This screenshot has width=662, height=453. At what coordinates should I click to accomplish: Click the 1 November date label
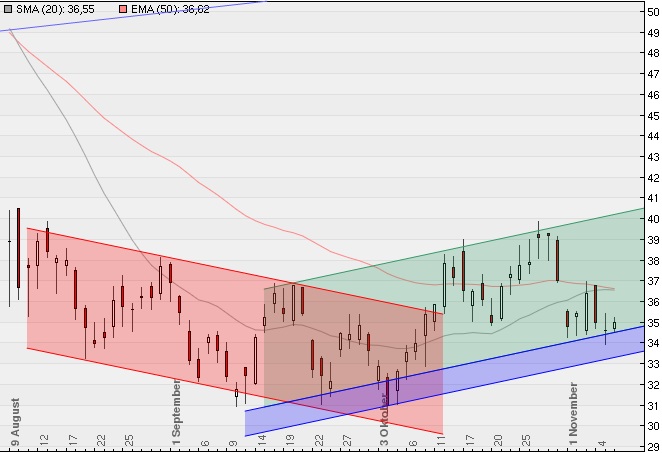(x=573, y=414)
